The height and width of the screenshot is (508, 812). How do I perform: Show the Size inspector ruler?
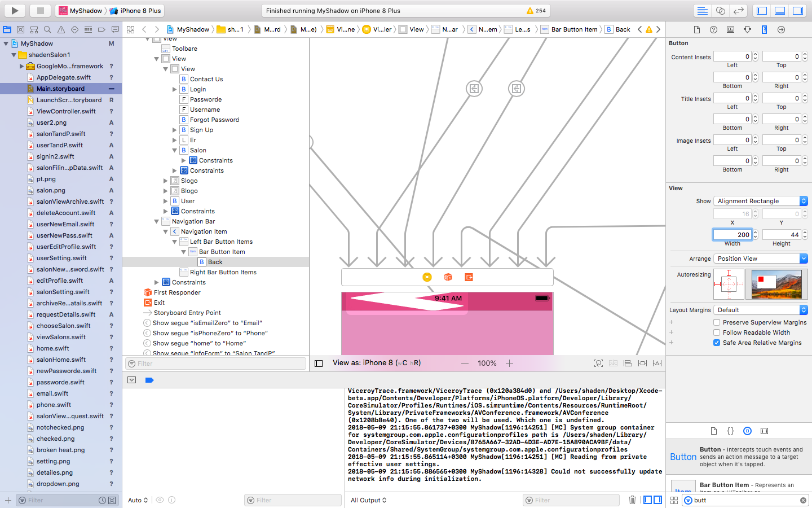(x=765, y=29)
